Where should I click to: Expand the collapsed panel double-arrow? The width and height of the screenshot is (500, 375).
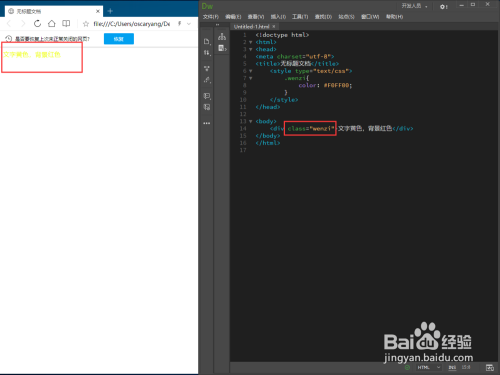tap(217, 25)
